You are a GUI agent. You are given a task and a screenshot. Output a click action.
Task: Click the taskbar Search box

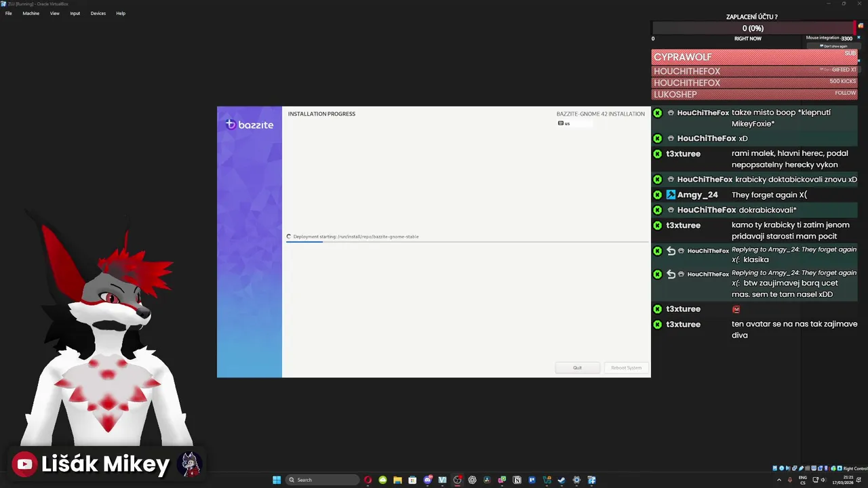coord(322,480)
